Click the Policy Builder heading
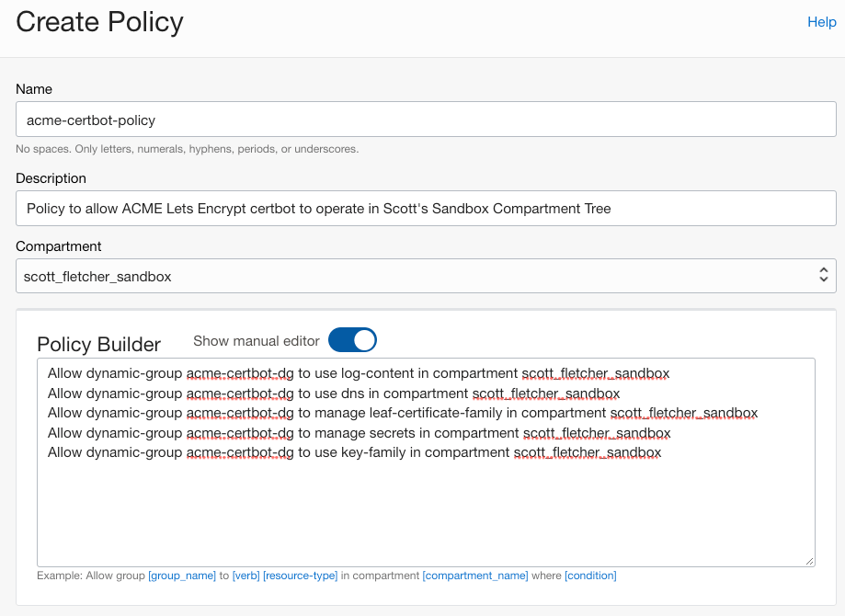845x616 pixels. point(98,344)
